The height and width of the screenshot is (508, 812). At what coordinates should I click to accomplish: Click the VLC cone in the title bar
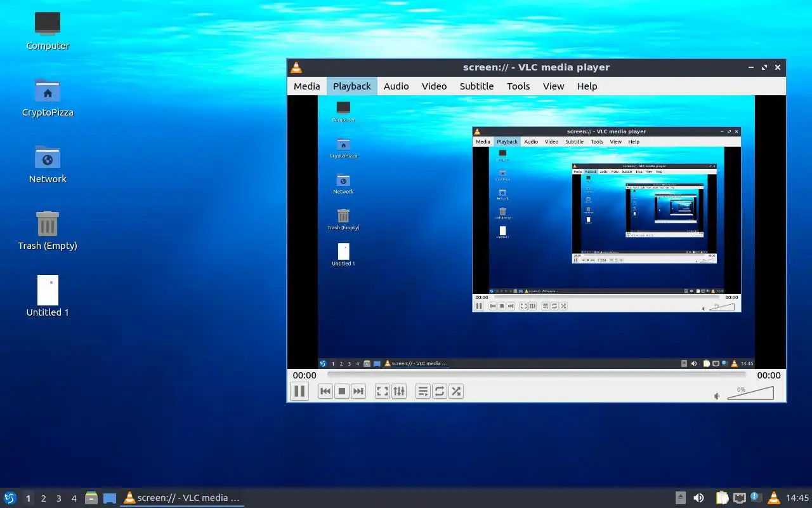click(296, 67)
